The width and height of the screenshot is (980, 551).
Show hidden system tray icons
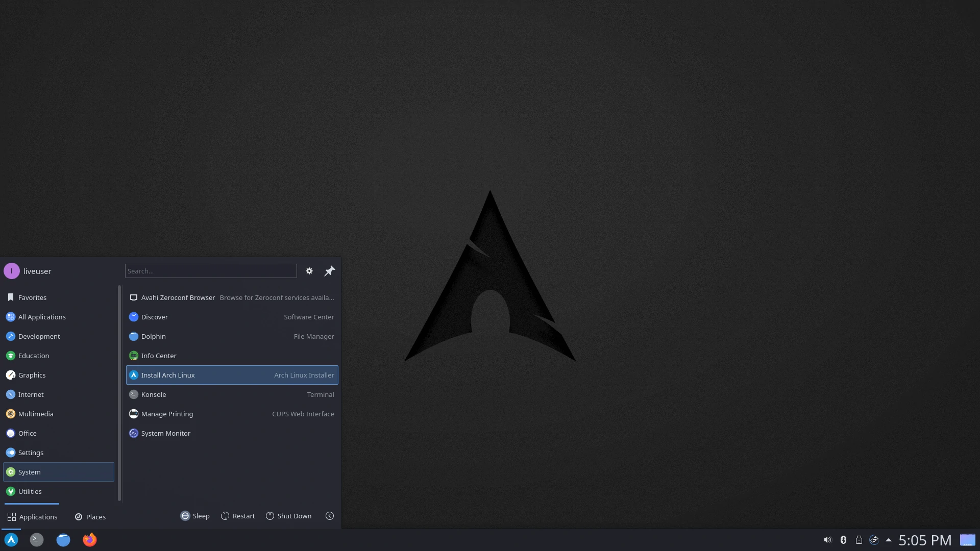889,540
